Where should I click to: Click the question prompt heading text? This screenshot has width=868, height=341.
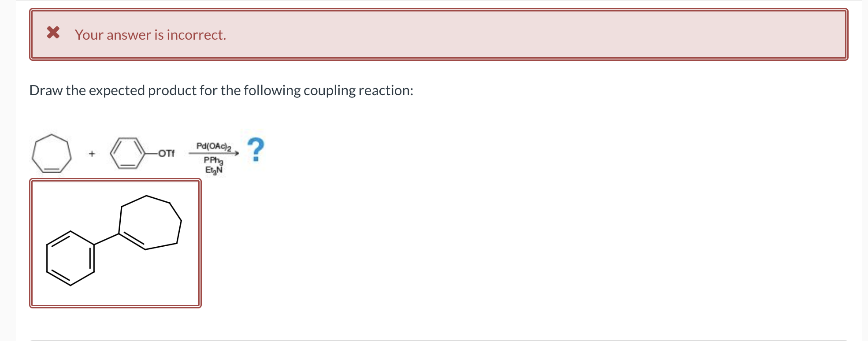[220, 90]
